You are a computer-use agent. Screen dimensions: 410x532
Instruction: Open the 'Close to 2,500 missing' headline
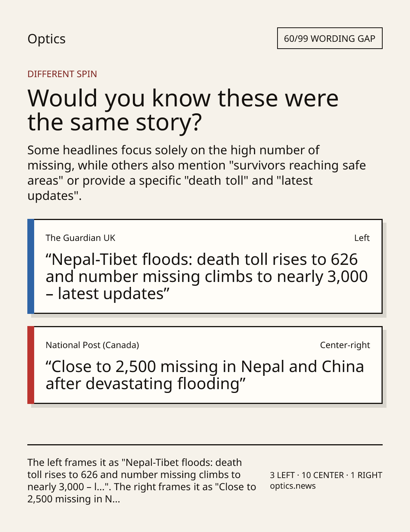pos(205,375)
